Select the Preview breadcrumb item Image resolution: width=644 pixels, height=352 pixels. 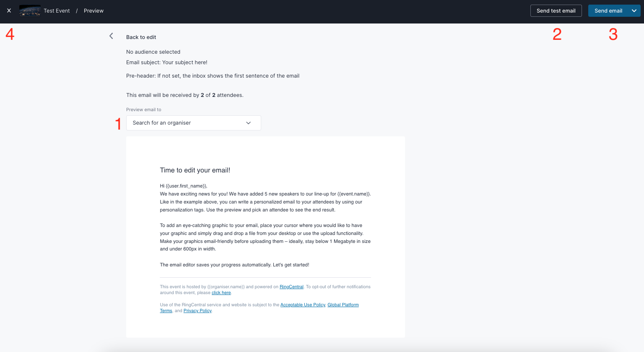coord(93,11)
